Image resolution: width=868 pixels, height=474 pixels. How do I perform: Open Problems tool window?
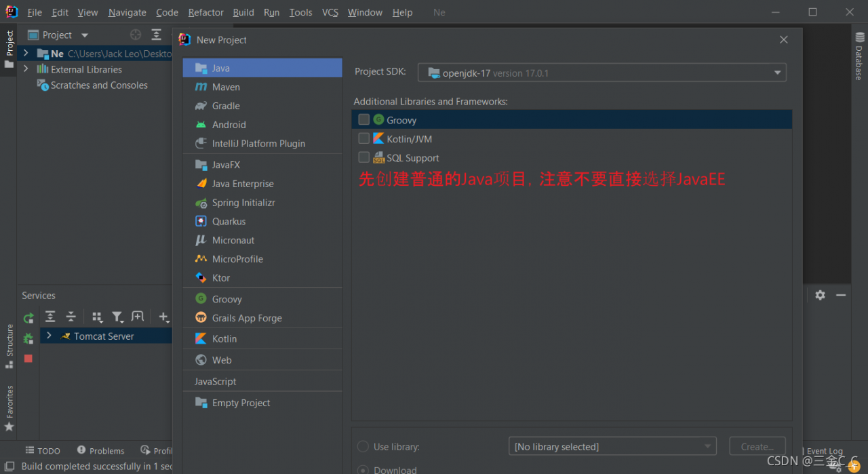pos(100,450)
